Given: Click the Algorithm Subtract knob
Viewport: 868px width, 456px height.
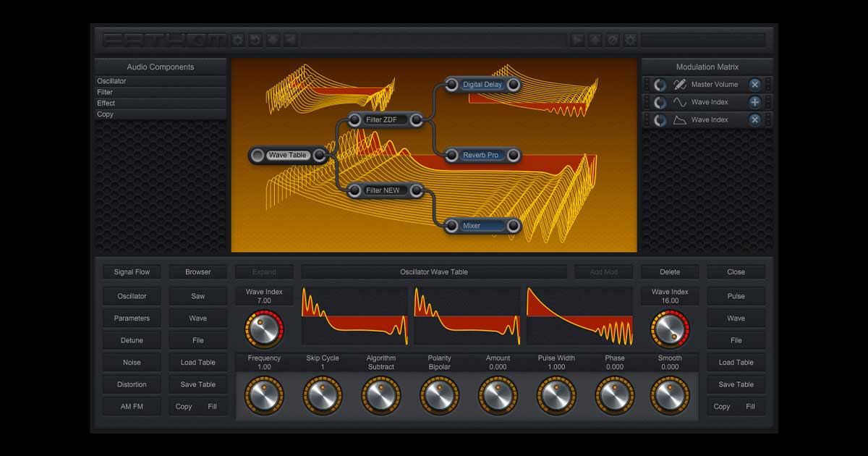Looking at the screenshot, I should pos(381,395).
